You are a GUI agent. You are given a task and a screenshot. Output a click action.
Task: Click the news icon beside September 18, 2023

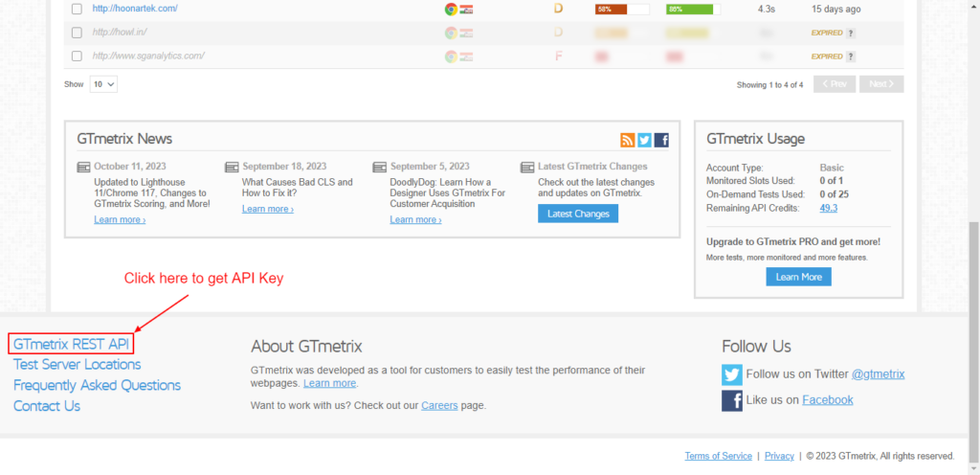232,167
